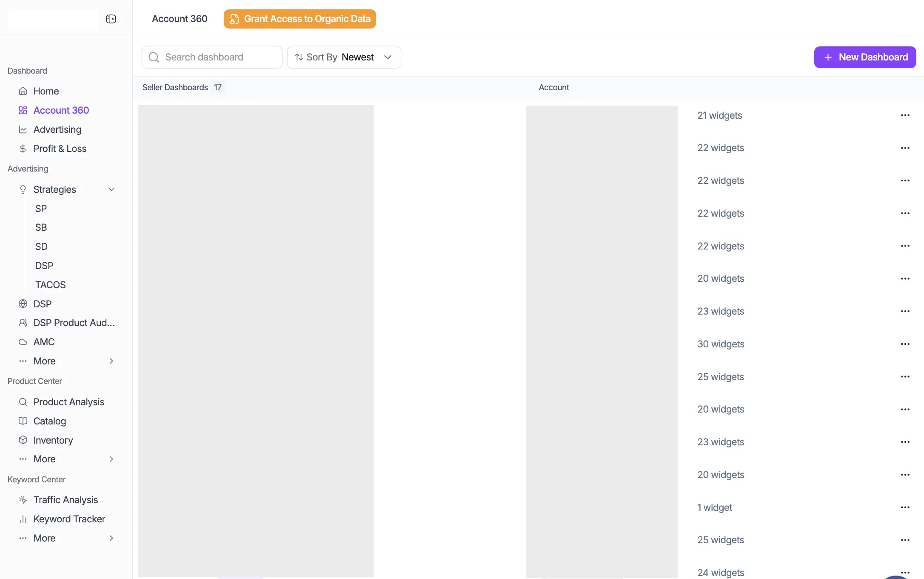Open Traffic Analysis sparkle icon

click(x=23, y=500)
